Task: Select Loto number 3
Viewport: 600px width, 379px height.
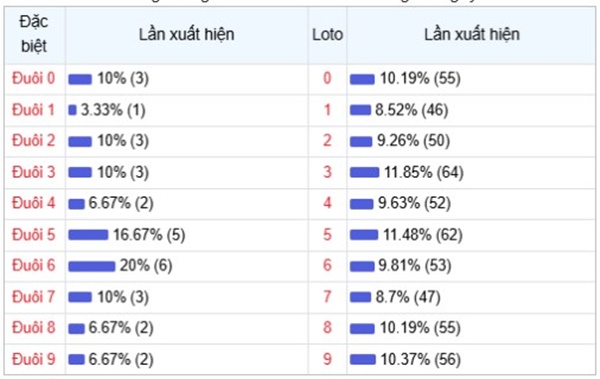Action: tap(327, 172)
